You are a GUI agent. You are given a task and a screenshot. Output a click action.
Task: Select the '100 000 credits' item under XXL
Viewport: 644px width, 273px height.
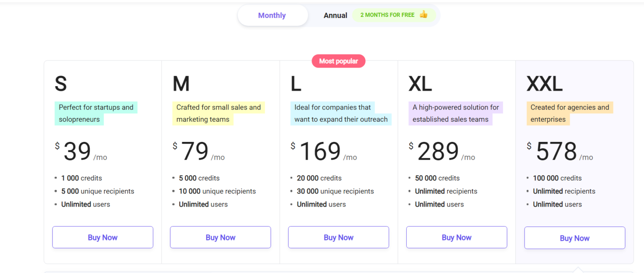pos(557,178)
